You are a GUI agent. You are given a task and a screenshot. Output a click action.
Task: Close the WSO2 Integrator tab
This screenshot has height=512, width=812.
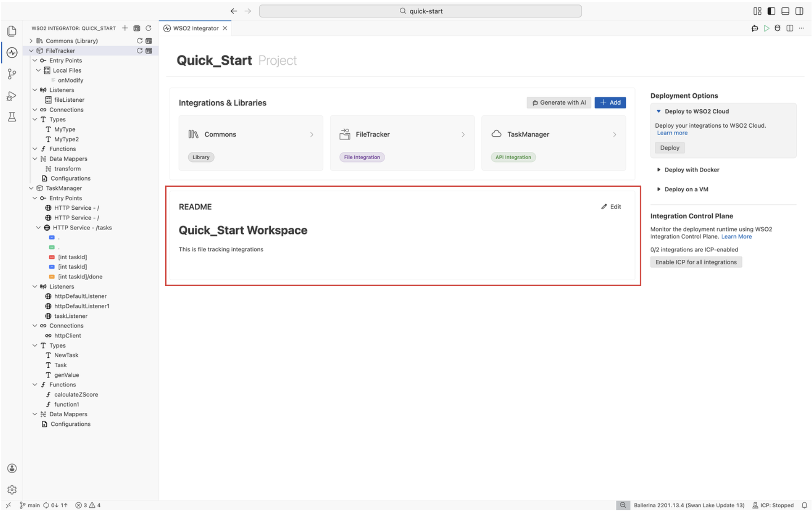point(225,28)
